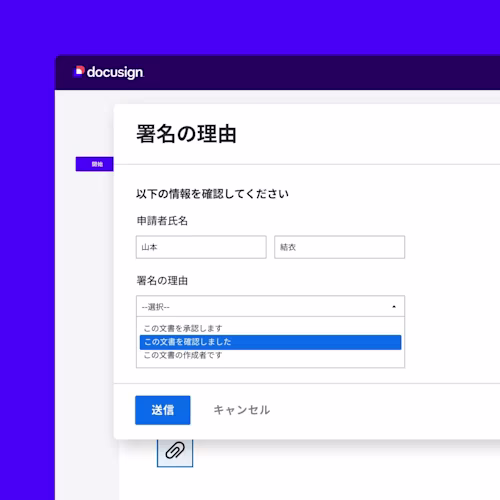The image size is (500, 500).
Task: Open the 署名の理由 dropdown arrow
Action: click(394, 306)
